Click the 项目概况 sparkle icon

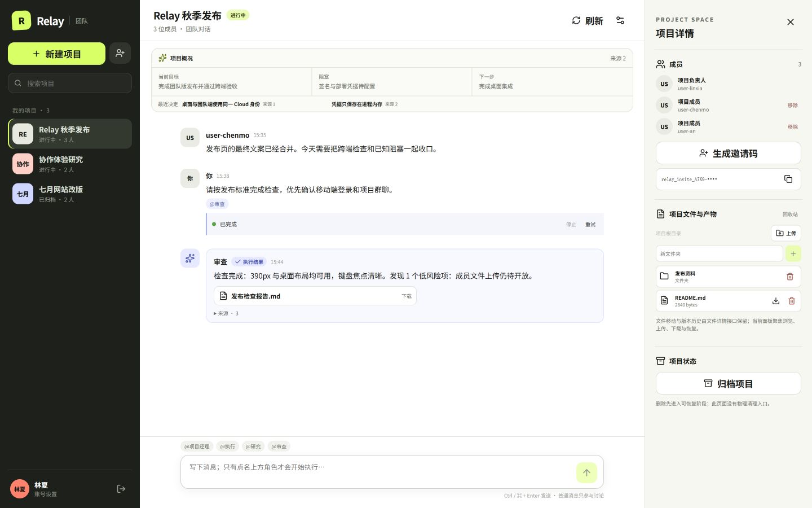click(x=162, y=58)
